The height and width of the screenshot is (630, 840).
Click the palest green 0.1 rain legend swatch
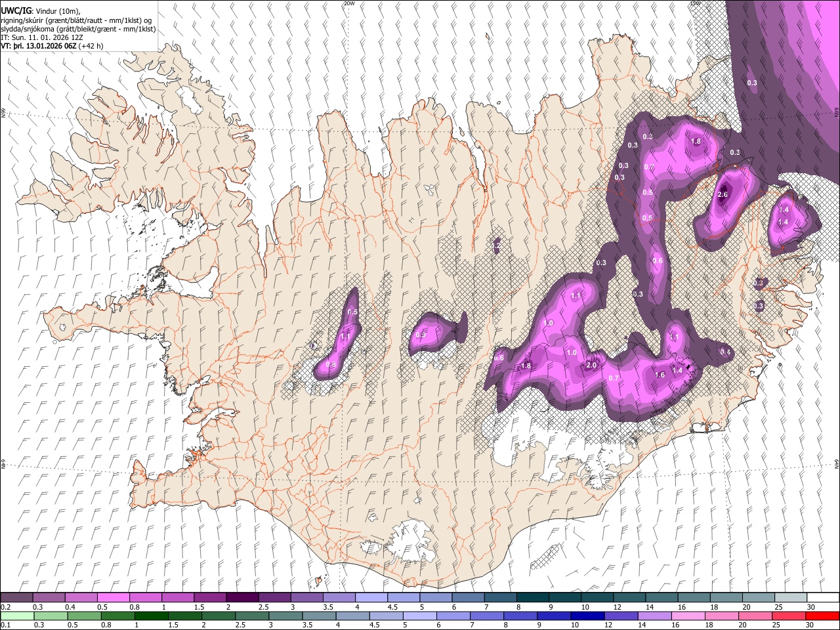pyautogui.click(x=17, y=616)
